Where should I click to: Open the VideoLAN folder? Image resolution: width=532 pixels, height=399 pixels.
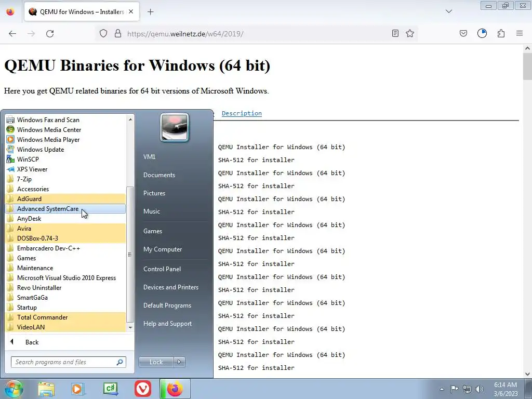[x=65, y=327]
